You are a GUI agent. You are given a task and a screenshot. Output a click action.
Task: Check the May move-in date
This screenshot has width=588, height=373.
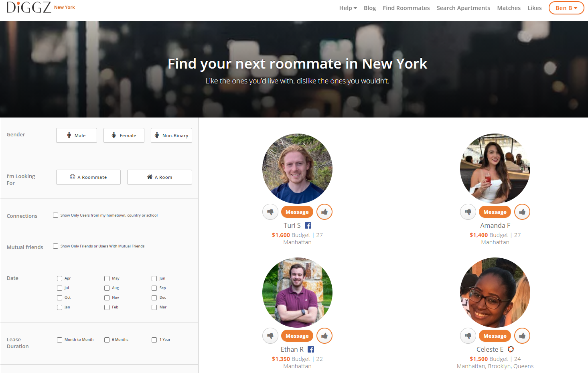coord(107,278)
